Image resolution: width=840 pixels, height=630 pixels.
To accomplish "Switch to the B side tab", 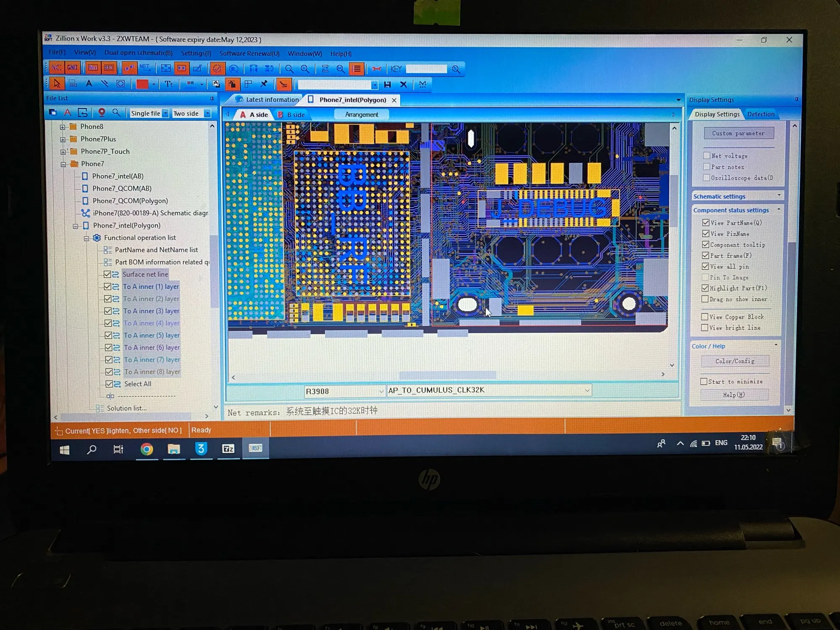I will point(292,115).
